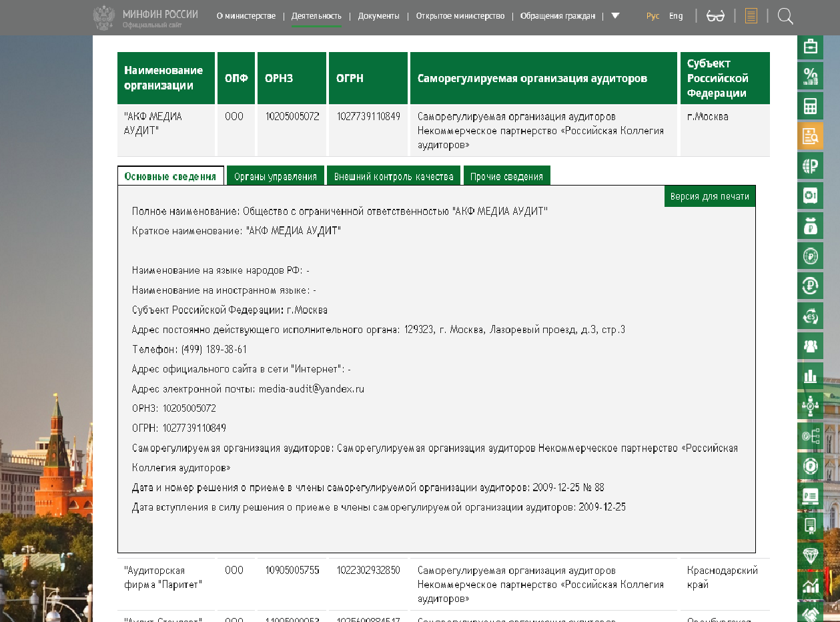Click the Версия для печати button

pos(709,197)
